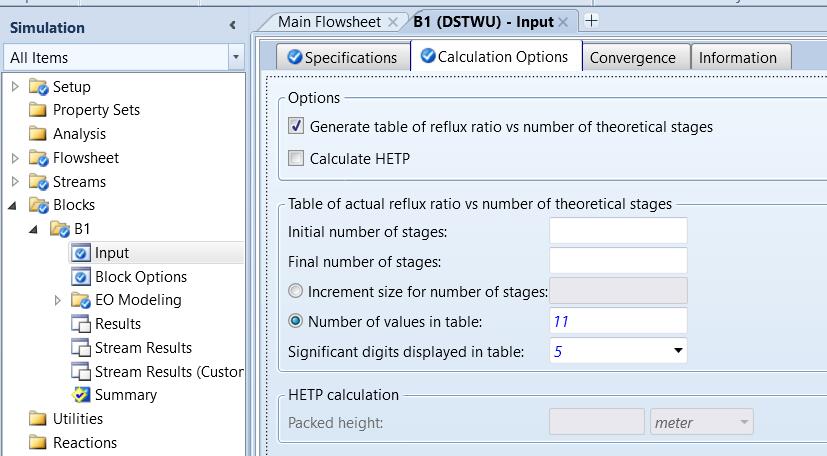Viewport: 827px width, 456px height.
Task: Click the Flowsheet folder icon in tree
Action: pyautogui.click(x=40, y=158)
